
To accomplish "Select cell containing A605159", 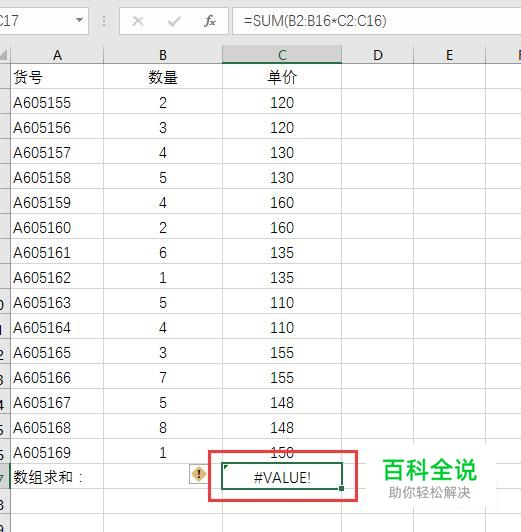I will 57,202.
